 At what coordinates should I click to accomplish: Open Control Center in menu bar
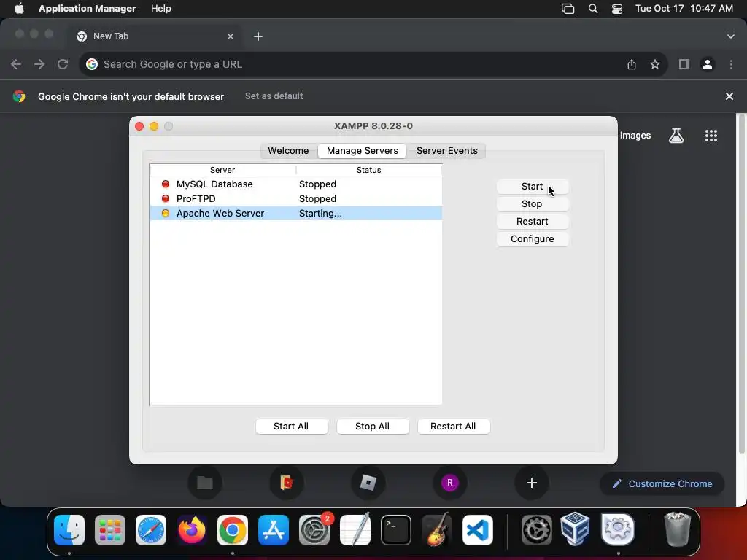click(x=617, y=9)
